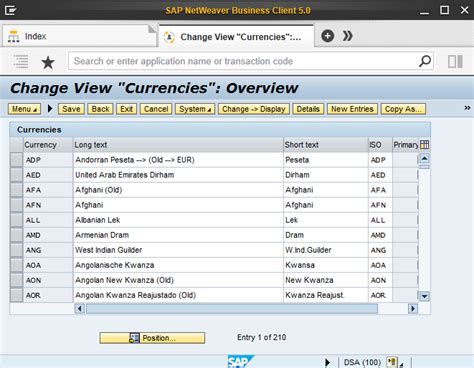Click the horizontal scrollbar thumb
This screenshot has height=368, width=474.
tap(232, 309)
